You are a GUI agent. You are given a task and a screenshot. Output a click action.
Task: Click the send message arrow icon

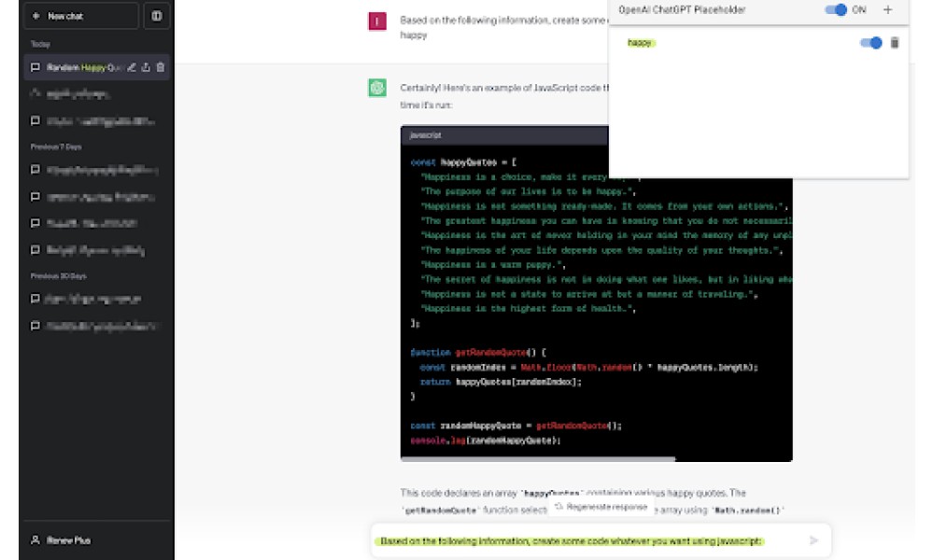point(814,540)
